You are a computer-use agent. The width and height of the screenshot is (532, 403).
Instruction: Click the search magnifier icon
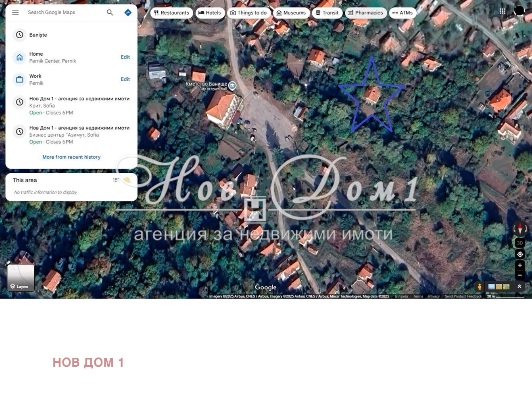[x=110, y=12]
